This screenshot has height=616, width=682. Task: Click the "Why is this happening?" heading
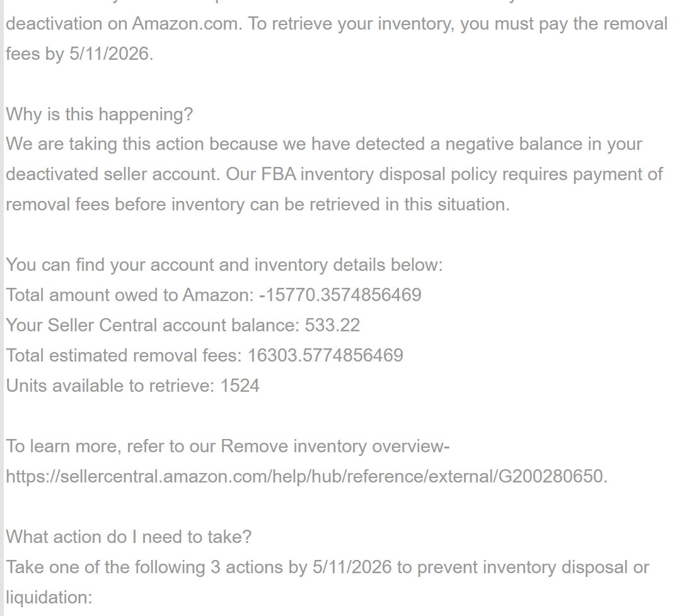click(99, 115)
